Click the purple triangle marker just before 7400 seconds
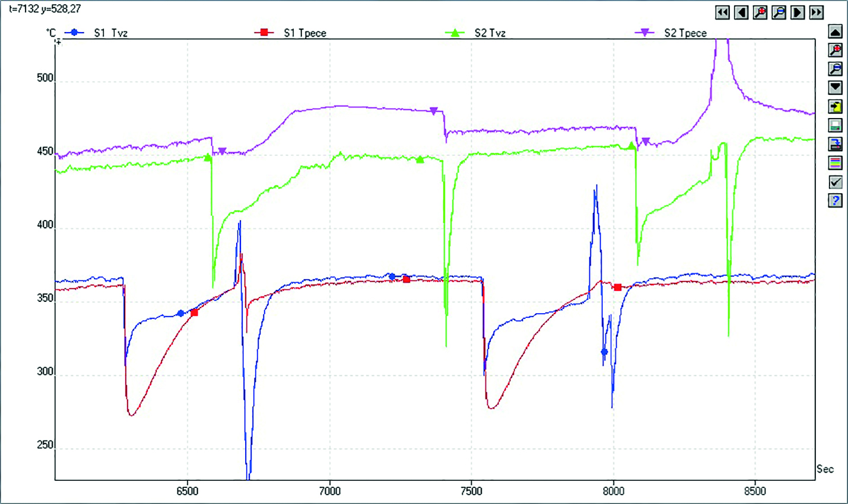This screenshot has width=848, height=504. 434,111
